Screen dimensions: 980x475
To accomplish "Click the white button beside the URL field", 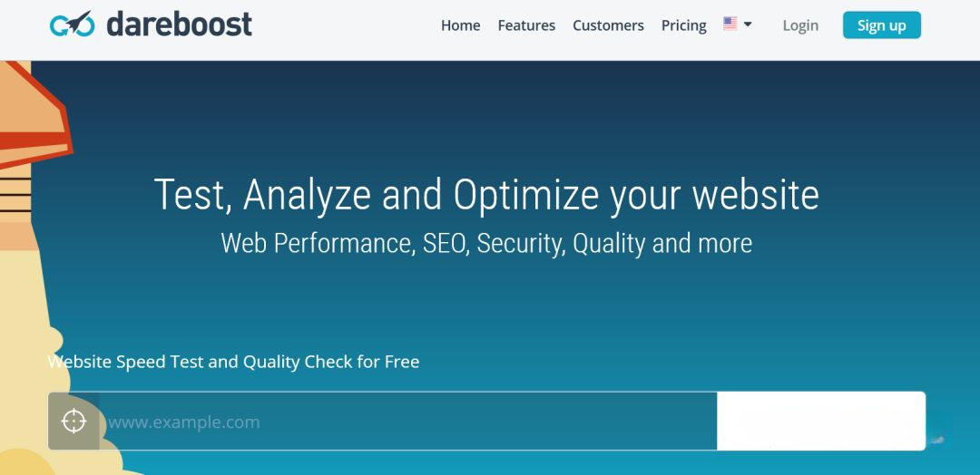I will (820, 422).
